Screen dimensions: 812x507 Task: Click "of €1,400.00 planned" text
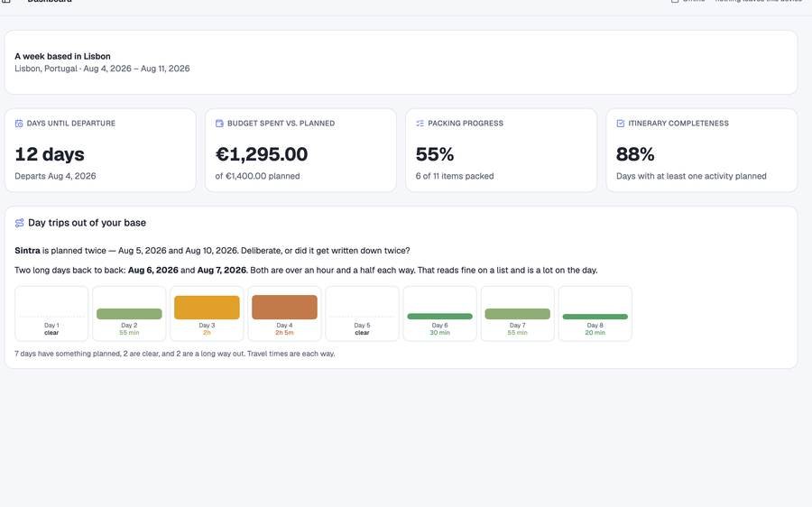(257, 176)
